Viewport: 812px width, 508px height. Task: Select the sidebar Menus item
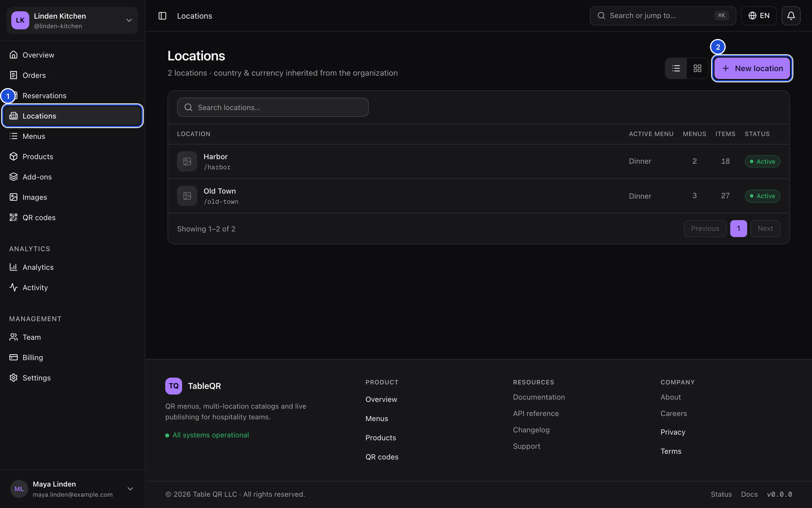(x=72, y=136)
